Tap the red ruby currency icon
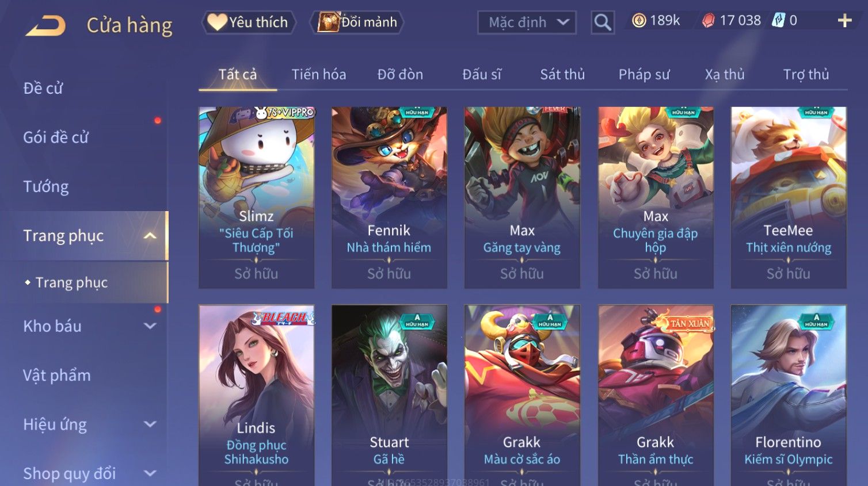868x486 pixels. (x=708, y=21)
